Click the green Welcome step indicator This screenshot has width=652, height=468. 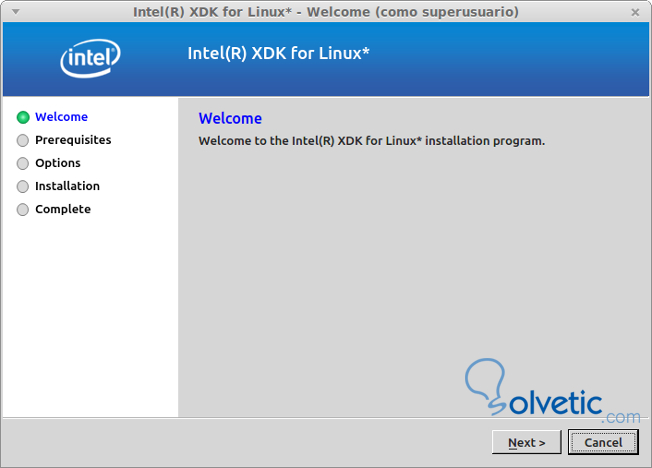coord(23,117)
